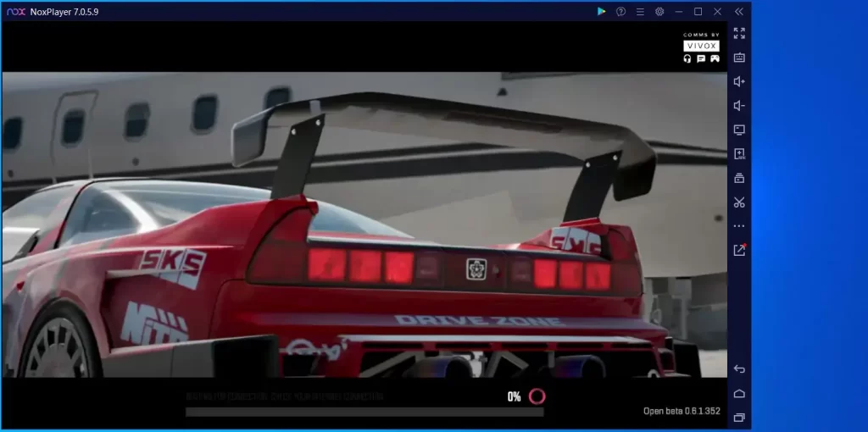The image size is (868, 432).
Task: Click the NoxPlayer 7.0.5.9 title text
Action: pos(64,12)
